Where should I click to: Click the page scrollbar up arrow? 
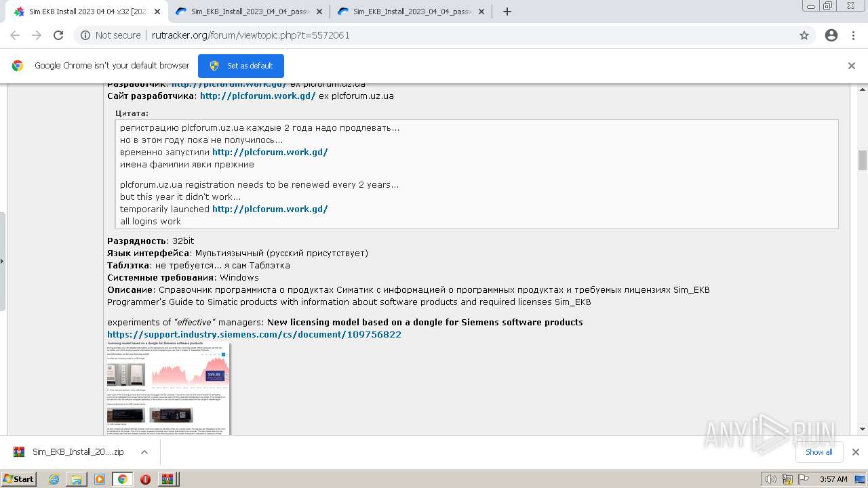[863, 89]
